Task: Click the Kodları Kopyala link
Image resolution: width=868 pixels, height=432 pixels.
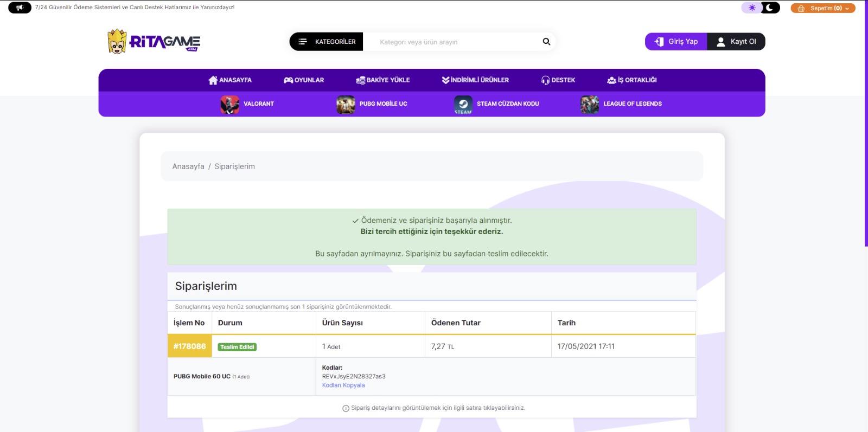Action: [343, 385]
